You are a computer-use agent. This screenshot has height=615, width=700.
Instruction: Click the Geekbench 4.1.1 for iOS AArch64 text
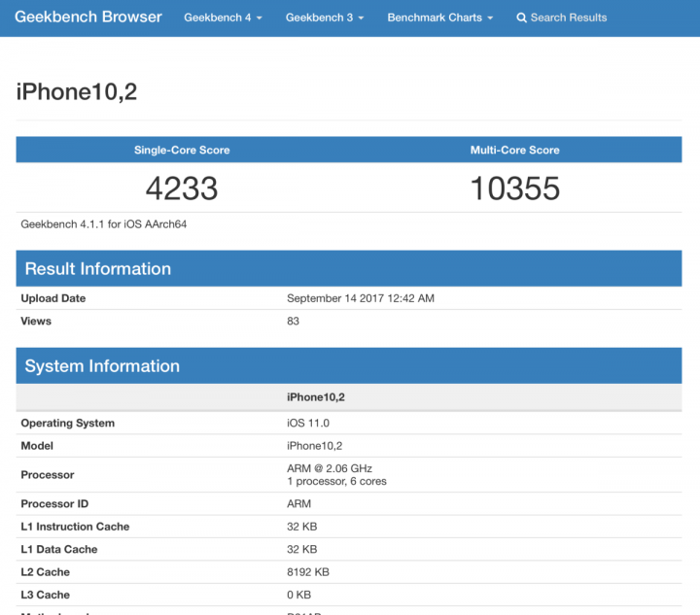click(x=104, y=224)
